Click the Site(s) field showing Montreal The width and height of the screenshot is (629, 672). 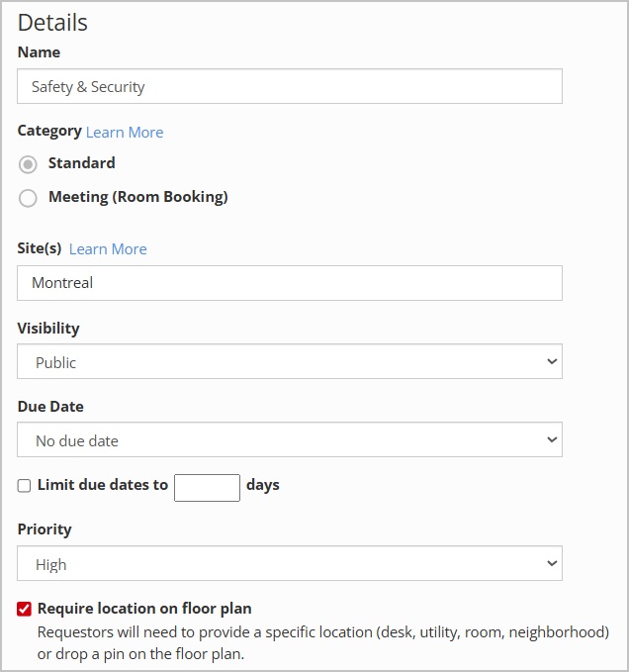point(289,283)
